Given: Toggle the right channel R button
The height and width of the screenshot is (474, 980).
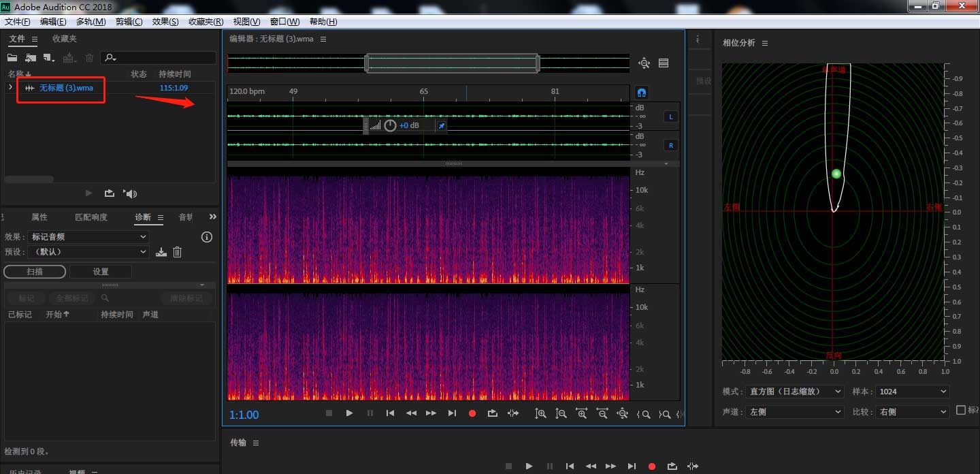Looking at the screenshot, I should point(670,145).
